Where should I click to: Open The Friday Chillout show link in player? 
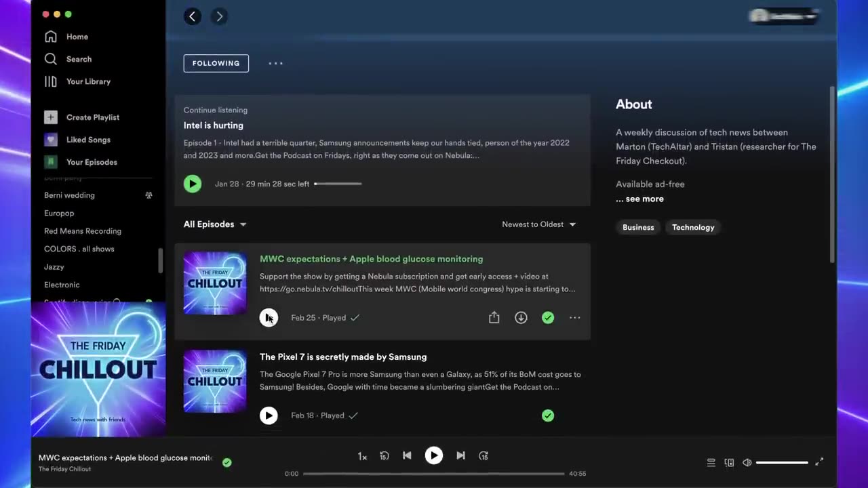pyautogui.click(x=64, y=469)
